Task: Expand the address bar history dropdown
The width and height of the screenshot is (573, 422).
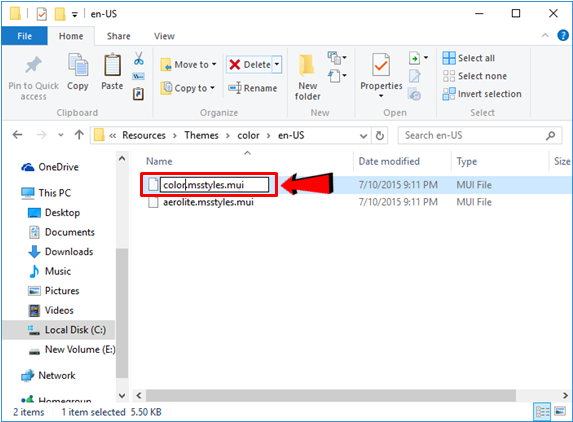Action: 363,136
